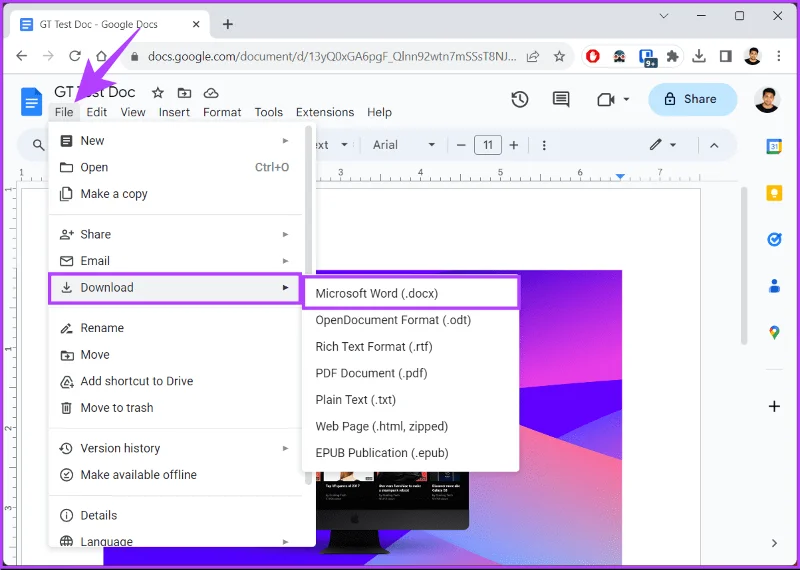Choose Move in the File menu
Image resolution: width=800 pixels, height=570 pixels.
(176, 355)
